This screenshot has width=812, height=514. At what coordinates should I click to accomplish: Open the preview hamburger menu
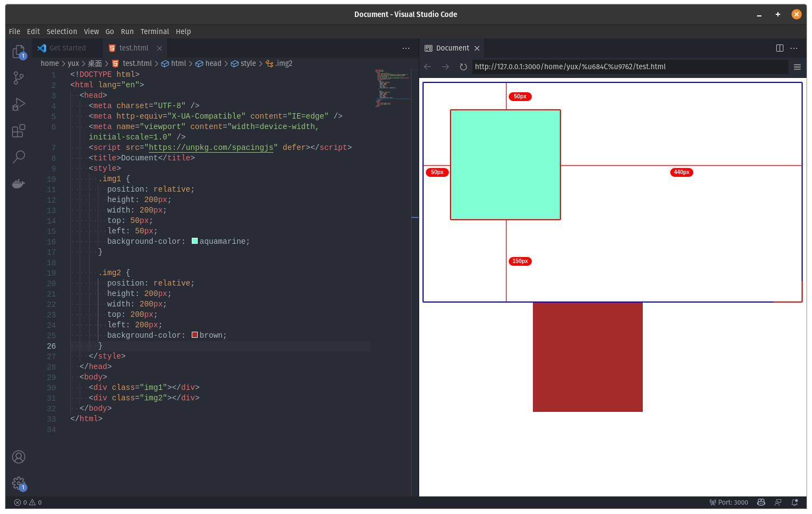797,67
